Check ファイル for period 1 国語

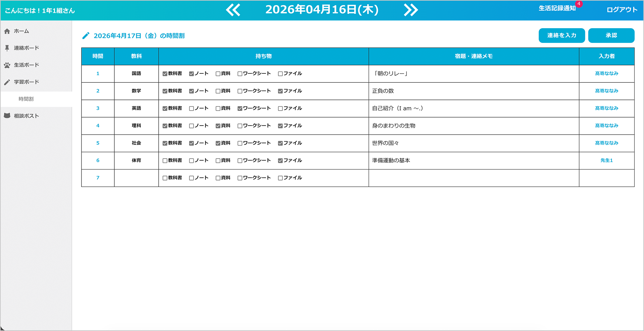tap(280, 74)
